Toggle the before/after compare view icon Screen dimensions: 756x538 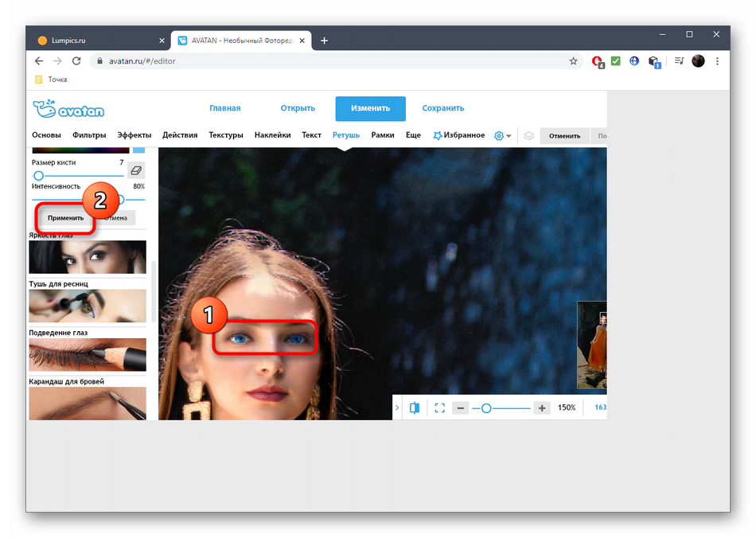point(415,407)
